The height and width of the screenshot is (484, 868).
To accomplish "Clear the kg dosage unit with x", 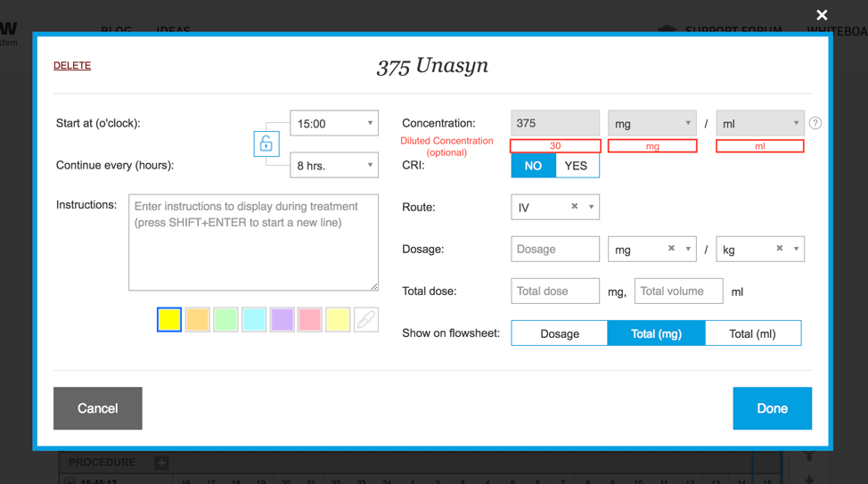I will coord(780,249).
